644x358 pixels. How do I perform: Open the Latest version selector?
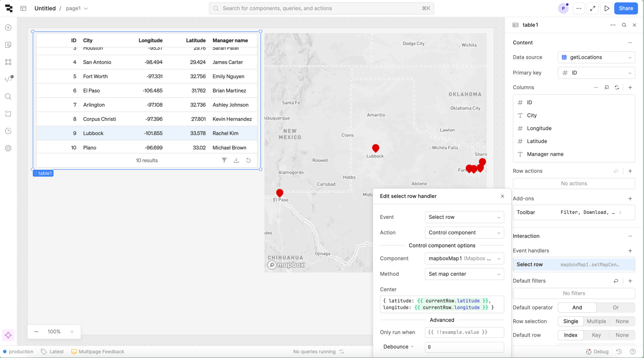click(52, 352)
